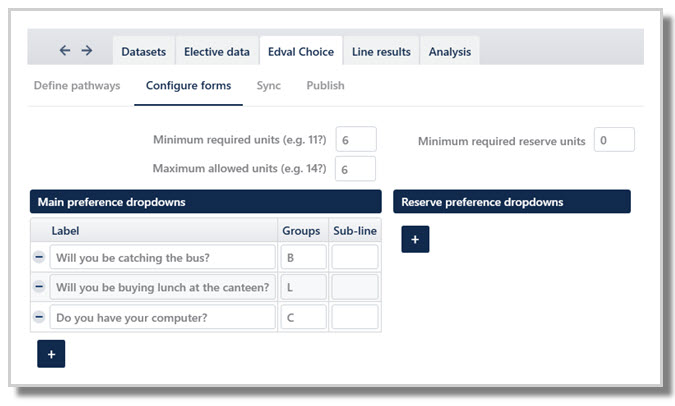Click the Groups field containing B
675x406 pixels.
tap(303, 257)
